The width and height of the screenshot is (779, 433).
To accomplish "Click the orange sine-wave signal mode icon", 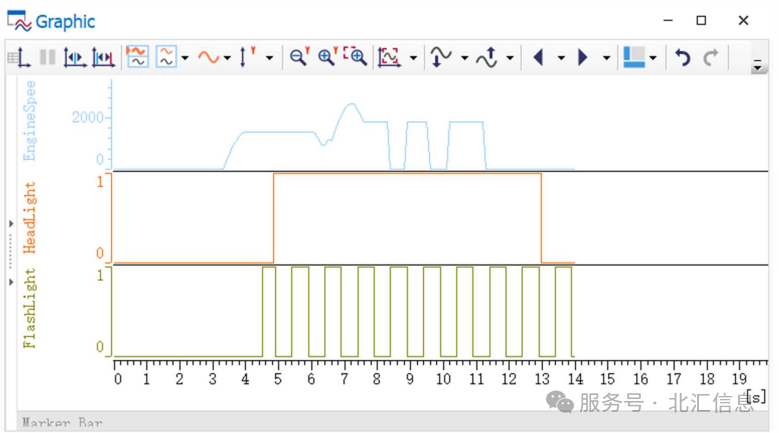I will pyautogui.click(x=208, y=58).
